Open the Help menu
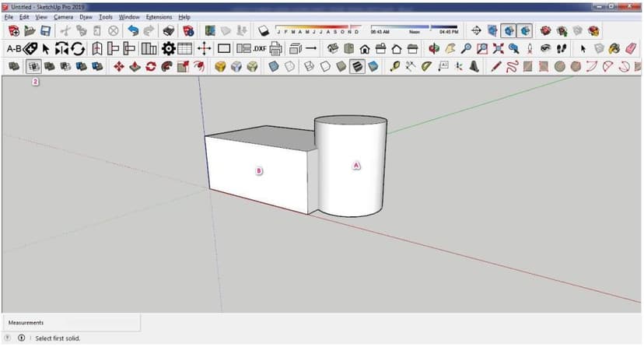 (x=184, y=17)
